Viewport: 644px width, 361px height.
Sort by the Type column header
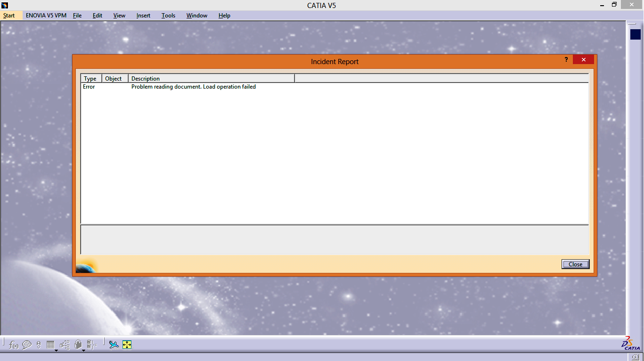point(90,79)
